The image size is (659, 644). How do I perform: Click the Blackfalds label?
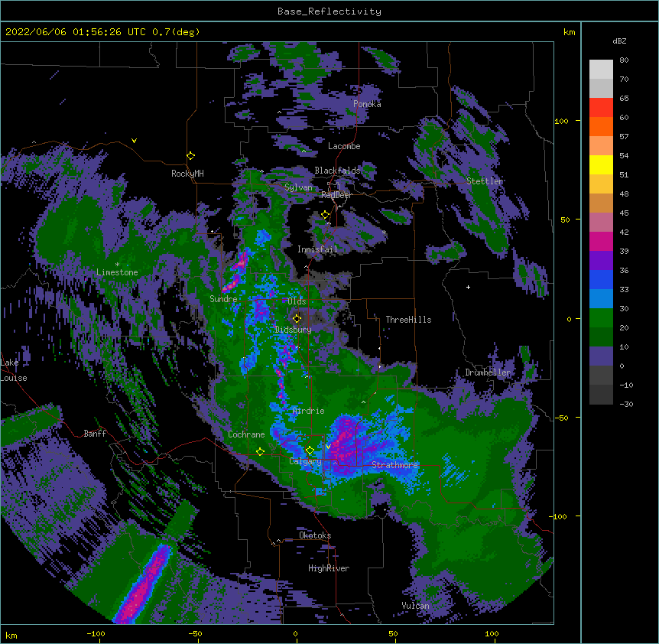tap(338, 171)
